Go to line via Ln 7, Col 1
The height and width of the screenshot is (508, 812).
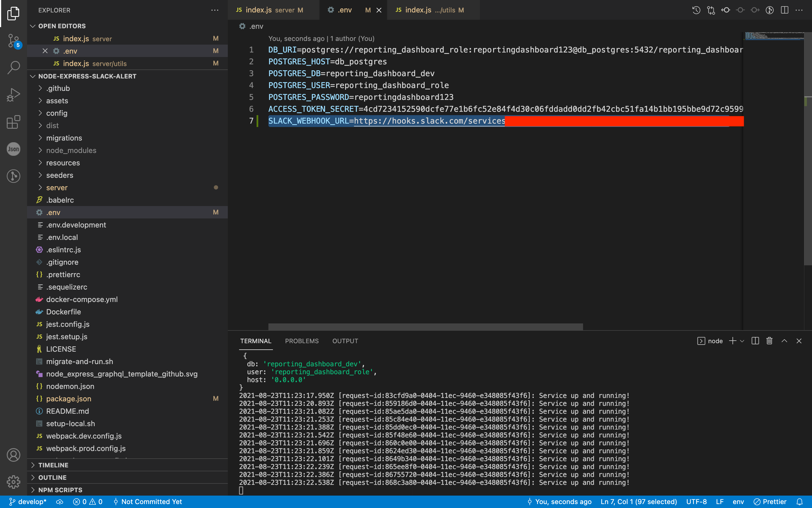639,502
